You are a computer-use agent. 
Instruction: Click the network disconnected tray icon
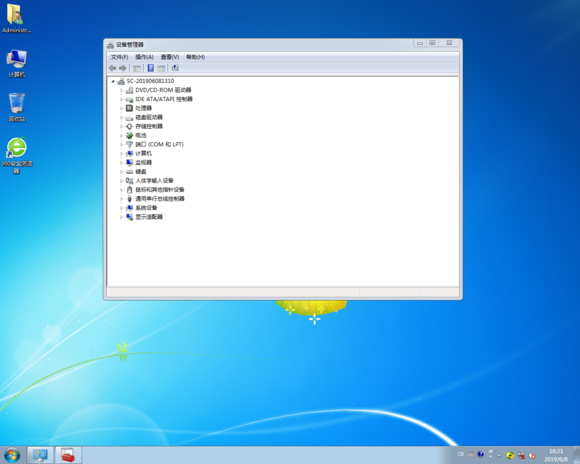[521, 455]
